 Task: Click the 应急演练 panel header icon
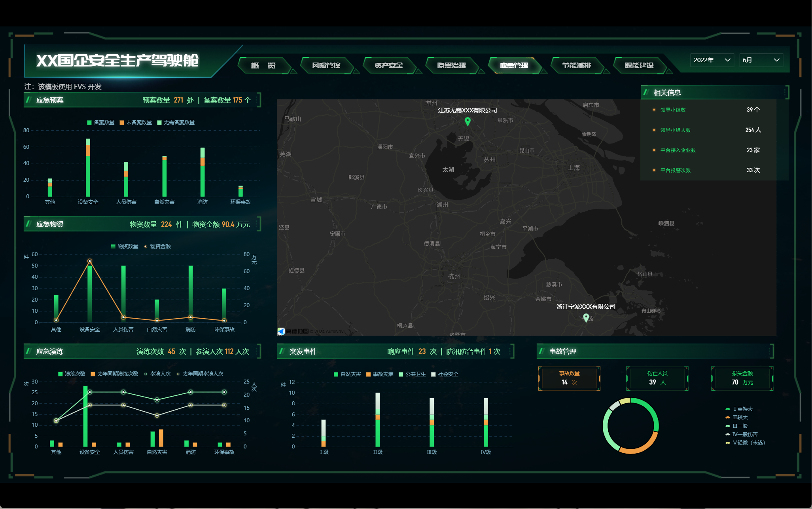pos(28,351)
